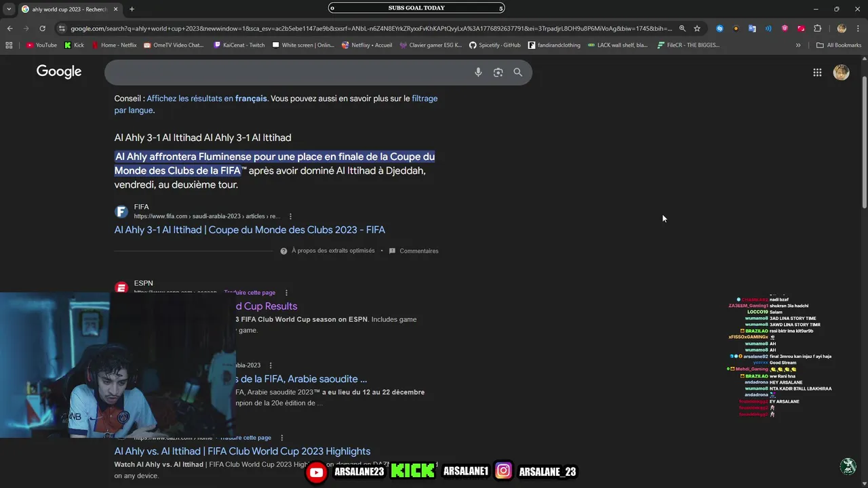
Task: Go back to previous page
Action: 9,28
